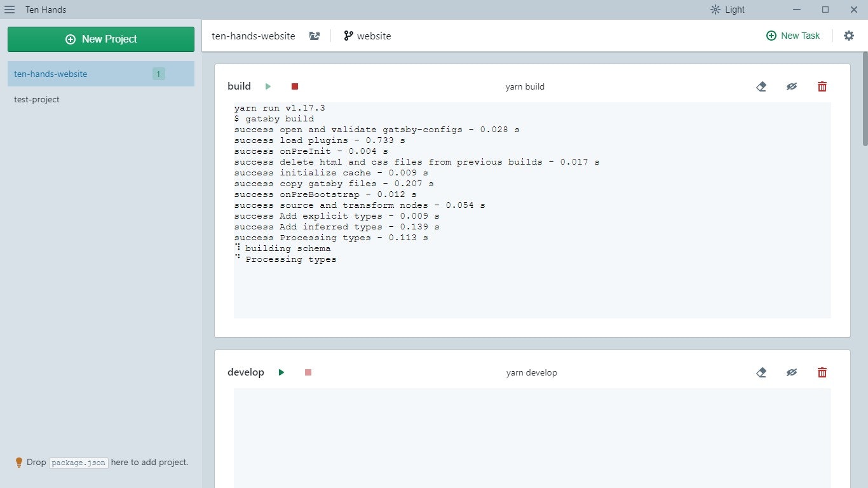Maximize the Ten Hands window
Image resolution: width=868 pixels, height=488 pixels.
point(825,10)
